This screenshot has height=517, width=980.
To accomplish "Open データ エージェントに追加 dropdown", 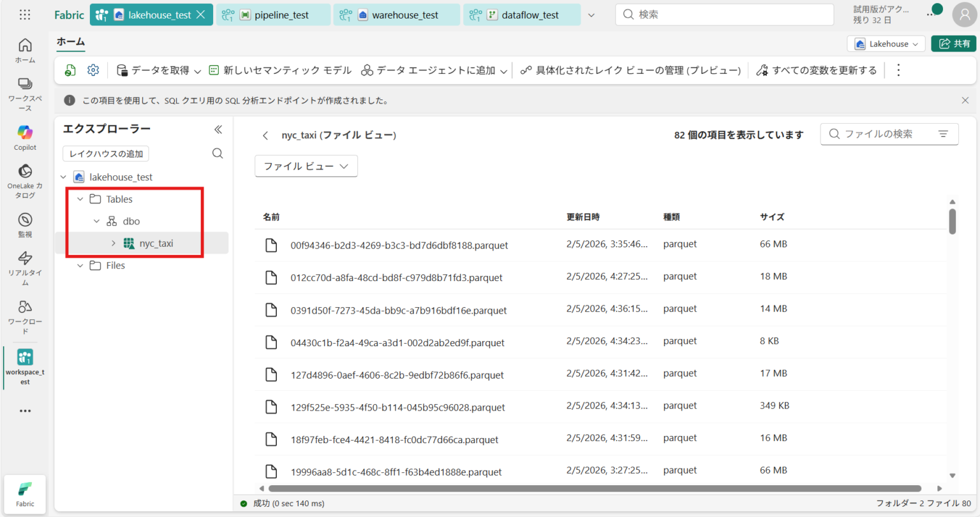I will 434,70.
